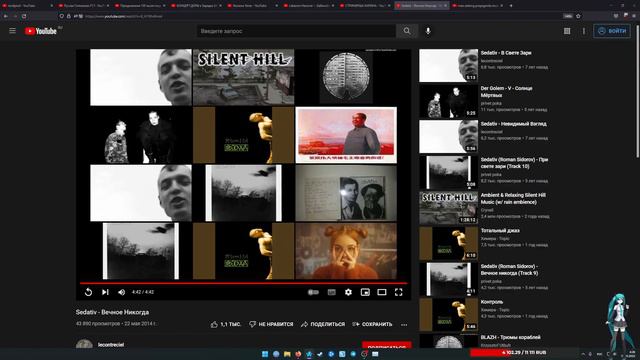Go to YouTube home via the logo
Image resolution: width=640 pixels, height=360 pixels.
(x=40, y=31)
